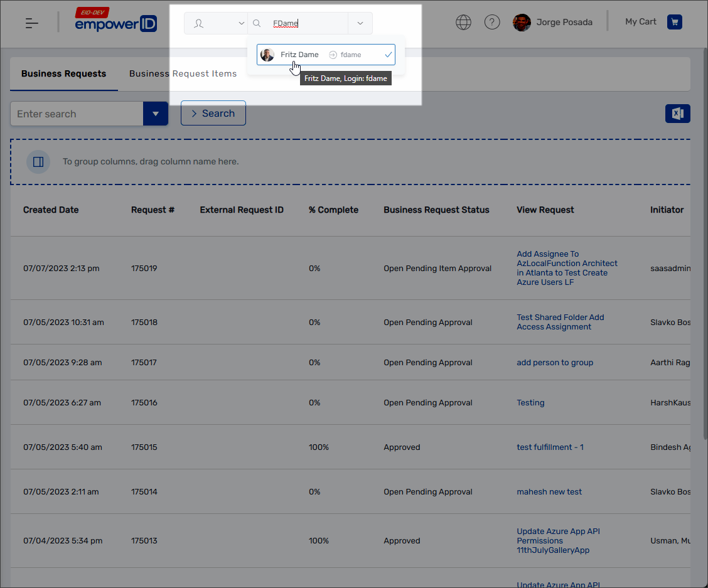This screenshot has width=708, height=588.
Task: Open the help question mark icon
Action: pyautogui.click(x=492, y=21)
